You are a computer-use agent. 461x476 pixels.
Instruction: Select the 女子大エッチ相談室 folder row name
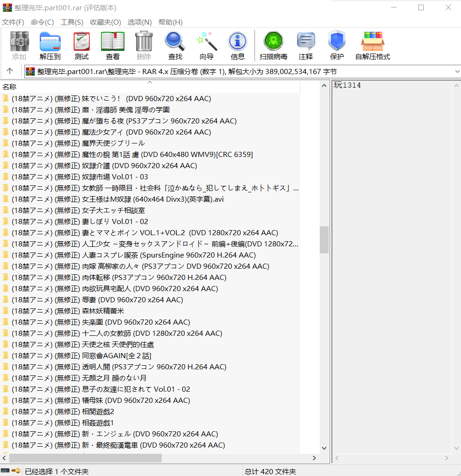point(78,211)
